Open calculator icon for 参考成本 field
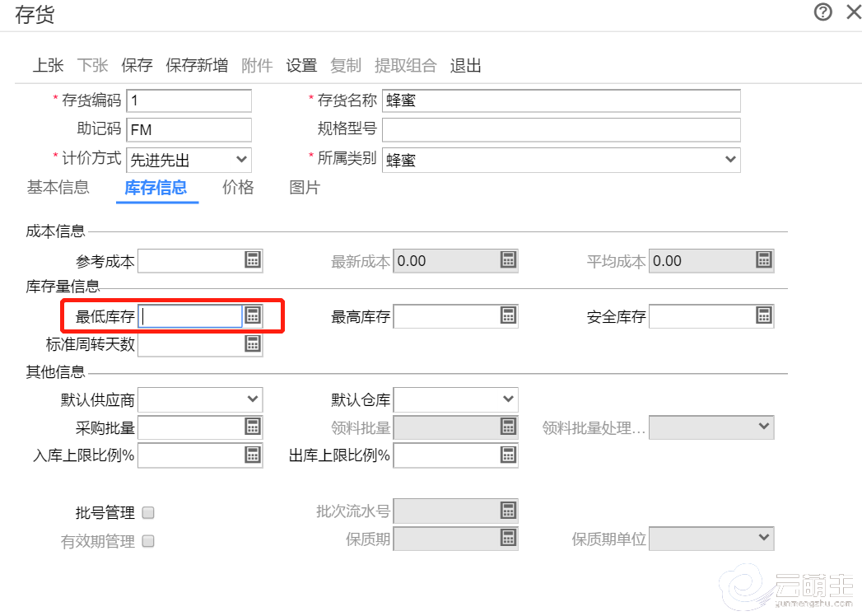 coord(253,260)
